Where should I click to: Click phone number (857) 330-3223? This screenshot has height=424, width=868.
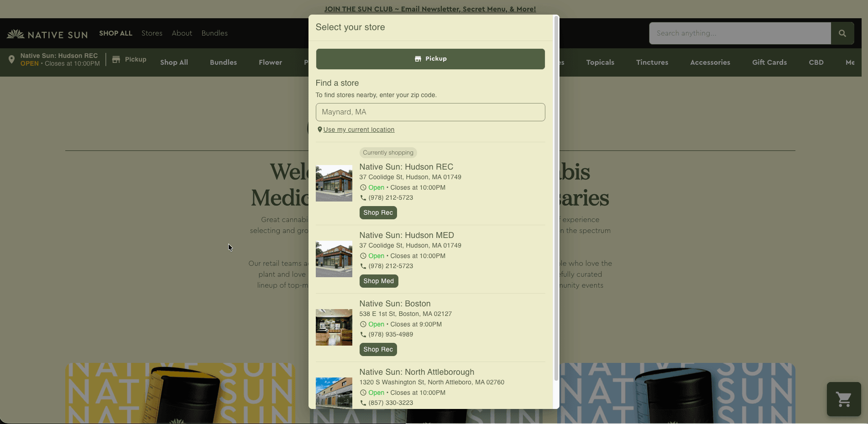coord(391,403)
